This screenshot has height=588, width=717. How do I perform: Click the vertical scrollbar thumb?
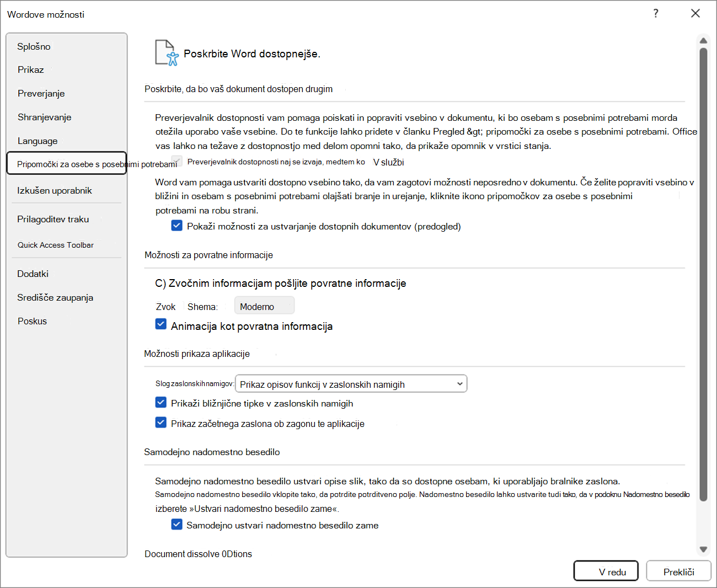click(x=703, y=275)
